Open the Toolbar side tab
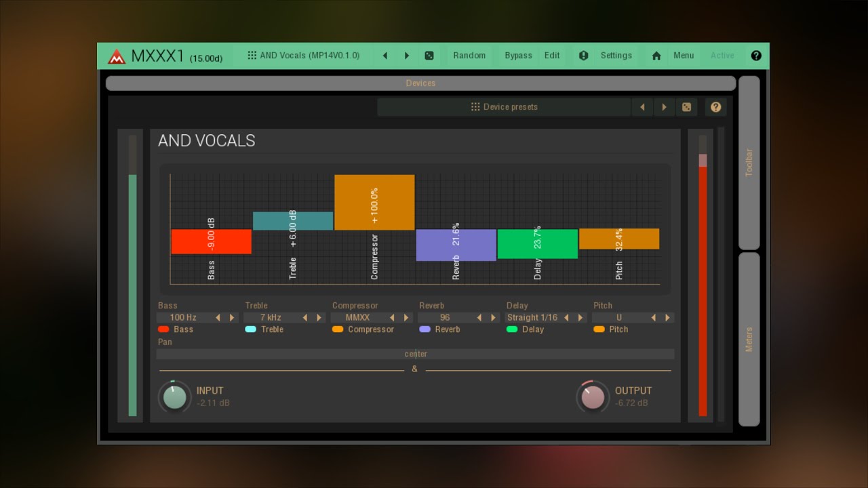Image resolution: width=868 pixels, height=488 pixels. point(749,163)
